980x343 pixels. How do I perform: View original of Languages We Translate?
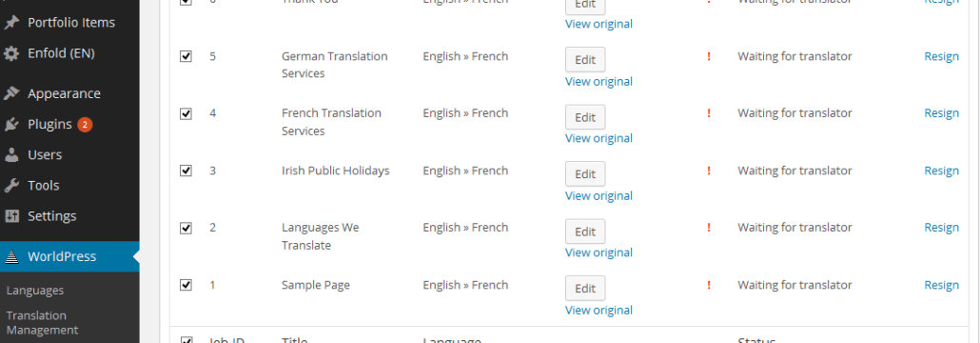pos(598,252)
